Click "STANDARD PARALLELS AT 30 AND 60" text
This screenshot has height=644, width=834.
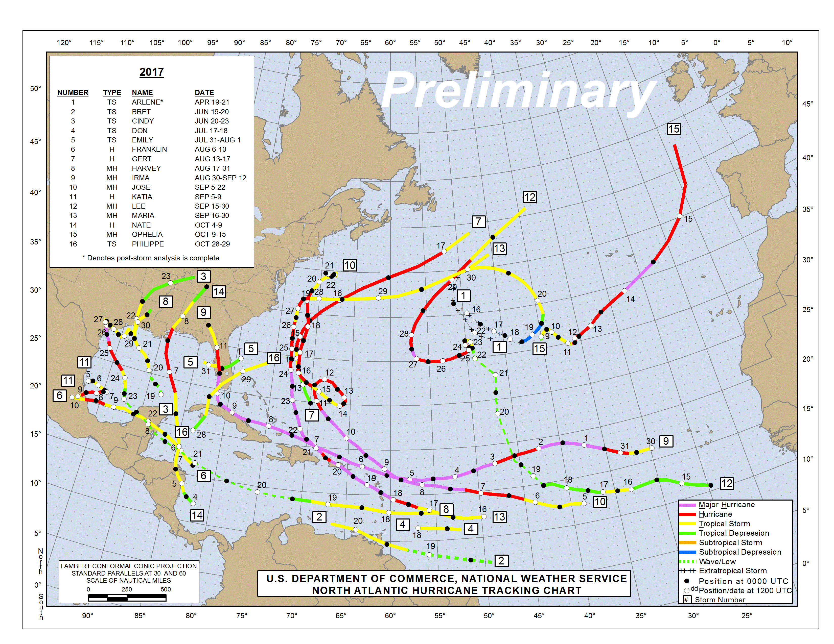pos(129,574)
